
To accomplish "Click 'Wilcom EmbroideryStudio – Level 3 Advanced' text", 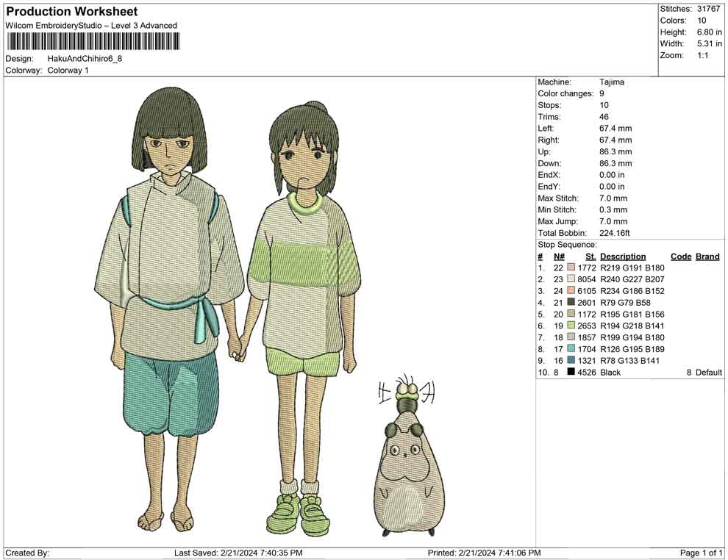I will pyautogui.click(x=91, y=26).
